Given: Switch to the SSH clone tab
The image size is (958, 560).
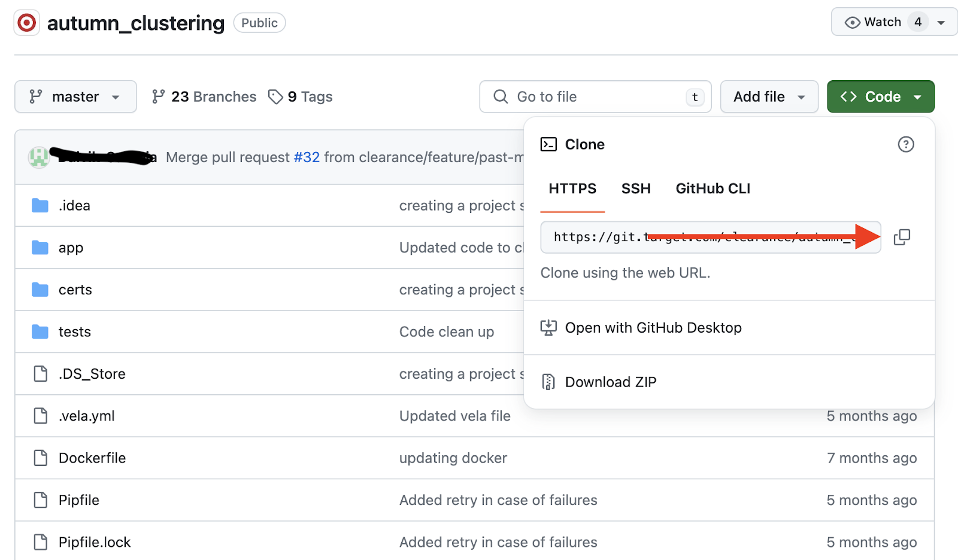Looking at the screenshot, I should (x=636, y=189).
